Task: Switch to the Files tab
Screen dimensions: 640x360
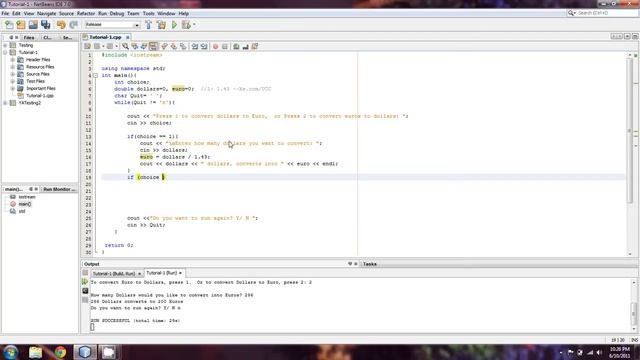Action: (x=29, y=38)
